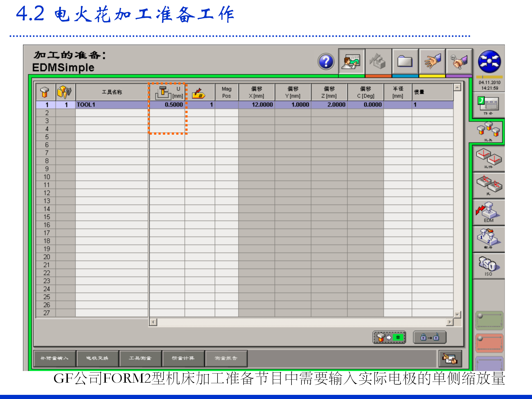Click the table scroll up arrow

point(457,88)
